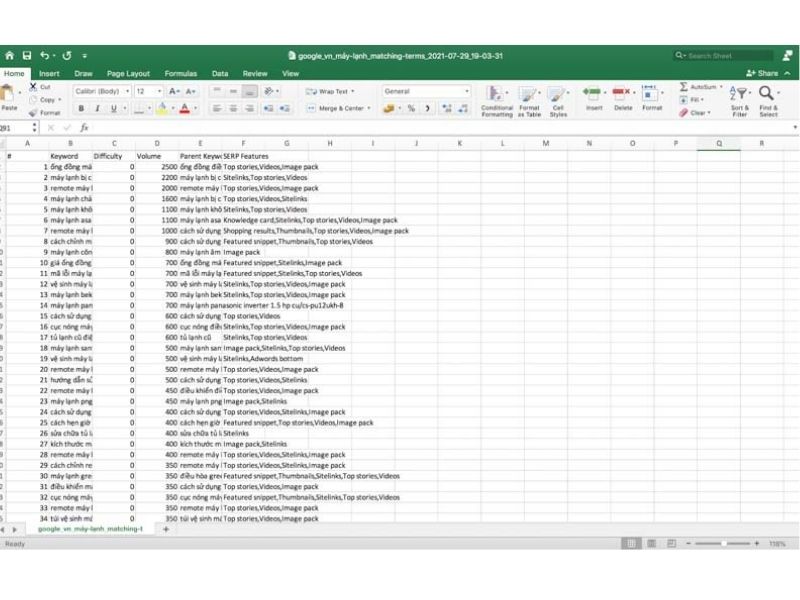
Task: Apply comma style number format
Action: point(428,108)
